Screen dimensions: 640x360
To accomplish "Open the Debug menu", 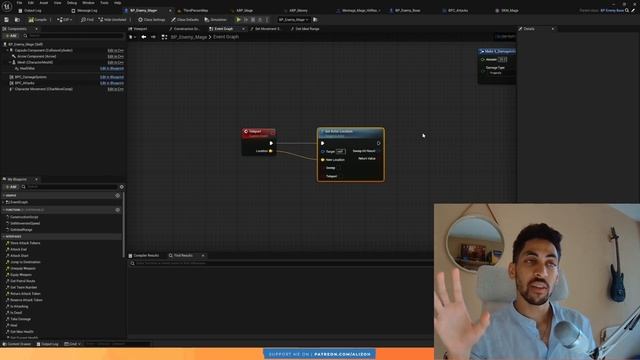I will 72,3.
